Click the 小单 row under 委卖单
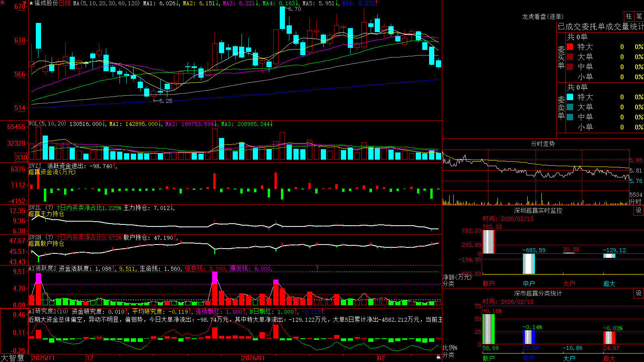The width and height of the screenshot is (644, 362). tap(605, 127)
